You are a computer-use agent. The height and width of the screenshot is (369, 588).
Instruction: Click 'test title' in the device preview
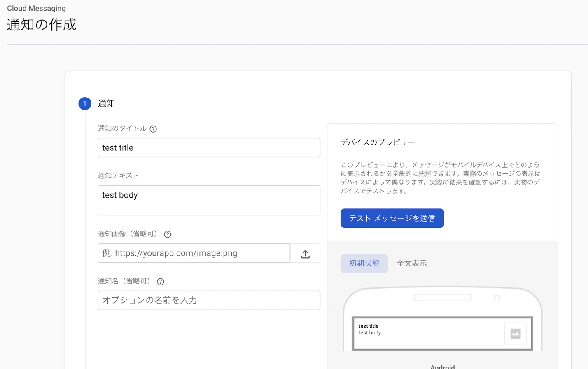click(x=369, y=326)
